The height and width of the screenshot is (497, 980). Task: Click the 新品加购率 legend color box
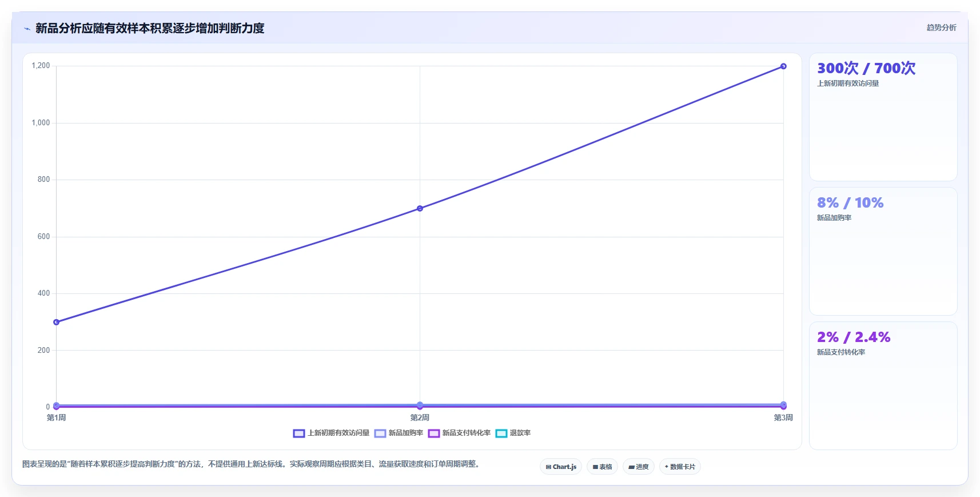click(380, 433)
